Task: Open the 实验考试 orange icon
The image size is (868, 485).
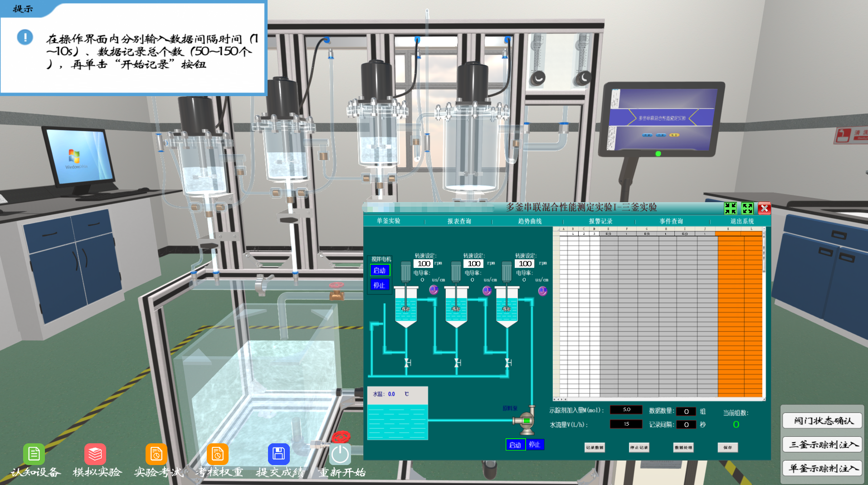Action: tap(156, 454)
